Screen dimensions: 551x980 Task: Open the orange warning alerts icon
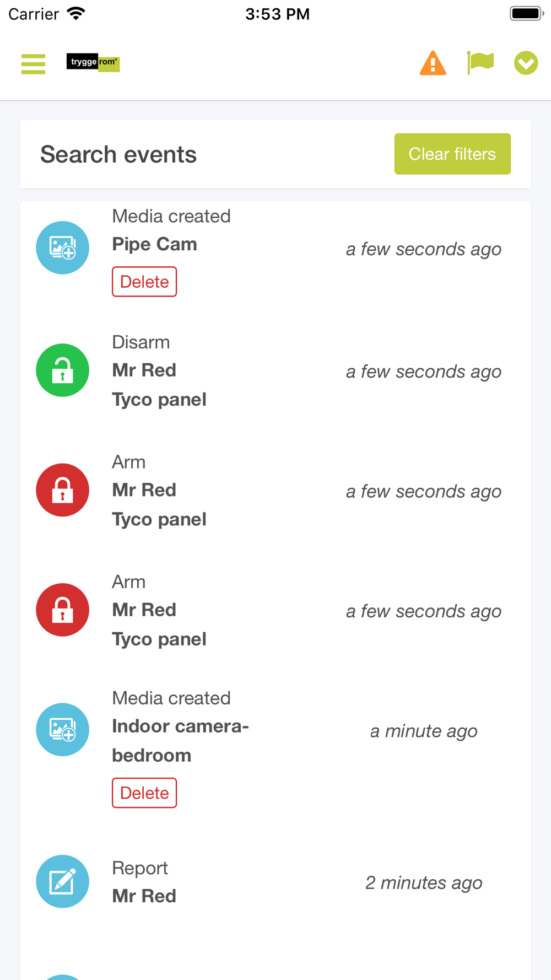click(433, 63)
